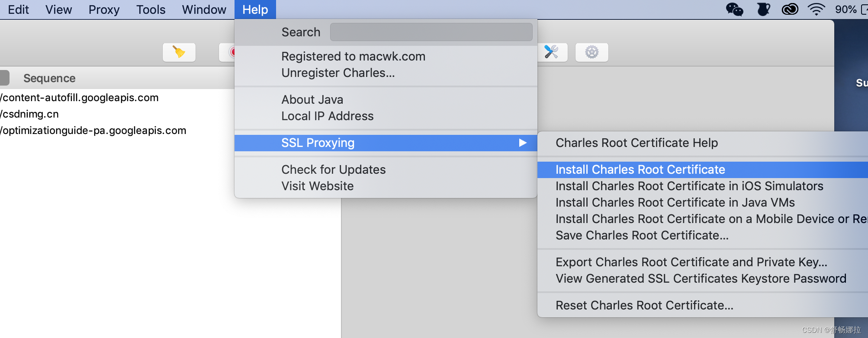Viewport: 868px width, 338px height.
Task: Choose Install Charles Root Certificate
Action: point(703,170)
